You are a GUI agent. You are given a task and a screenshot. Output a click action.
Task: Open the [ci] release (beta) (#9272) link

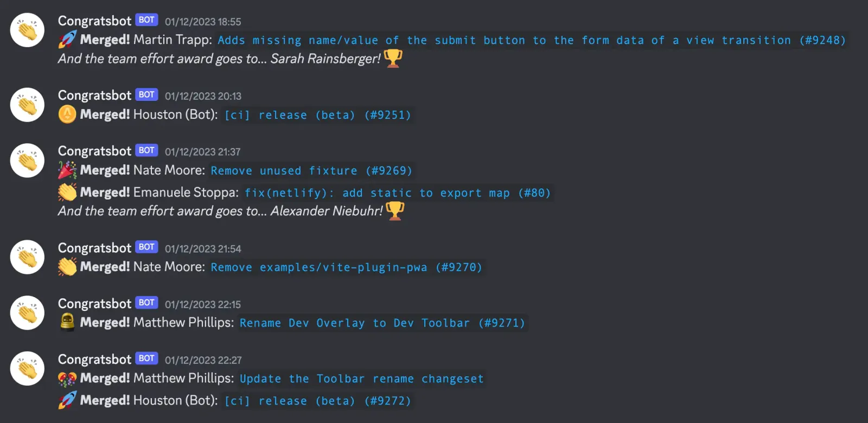point(318,401)
